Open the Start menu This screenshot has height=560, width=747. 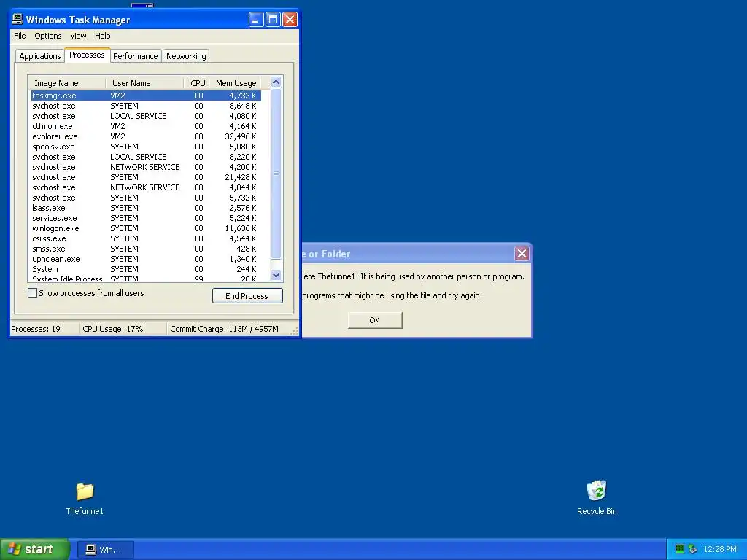coord(35,549)
